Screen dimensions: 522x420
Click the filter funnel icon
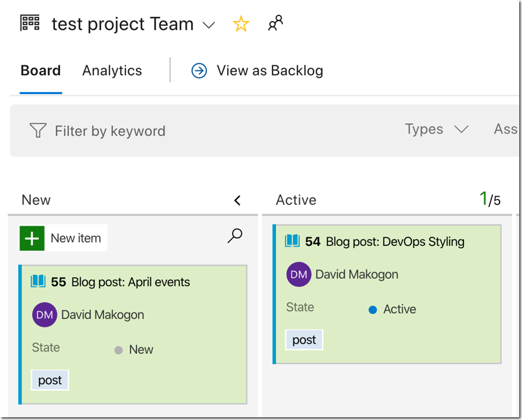[x=38, y=130]
